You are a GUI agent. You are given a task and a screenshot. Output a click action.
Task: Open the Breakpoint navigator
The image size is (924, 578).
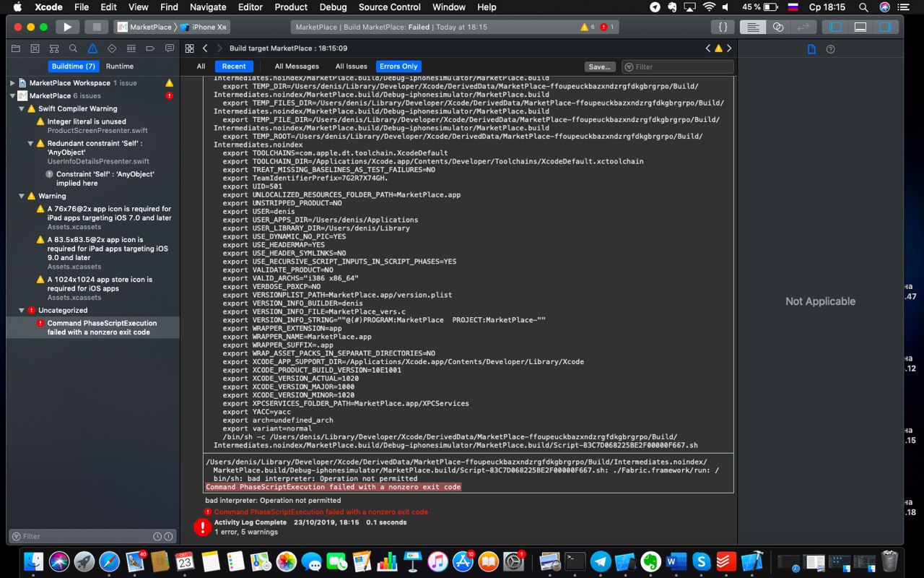[150, 48]
